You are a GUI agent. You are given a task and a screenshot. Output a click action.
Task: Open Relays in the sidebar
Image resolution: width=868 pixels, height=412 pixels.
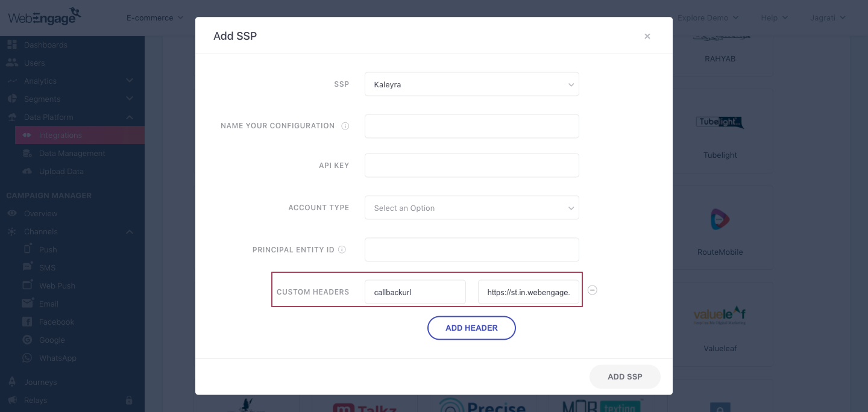[36, 400]
